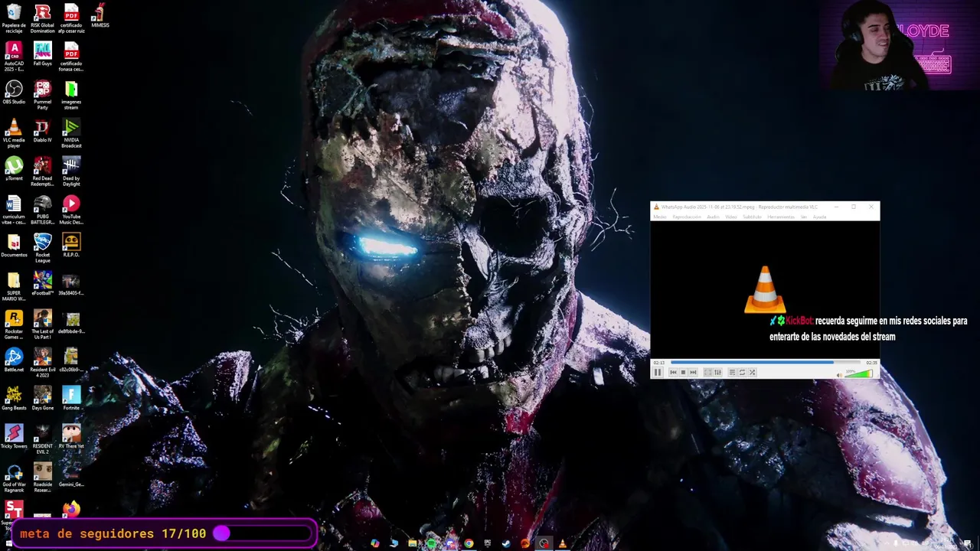The width and height of the screenshot is (980, 551).
Task: Select YouTube Music Desktop icon
Action: click(x=71, y=210)
